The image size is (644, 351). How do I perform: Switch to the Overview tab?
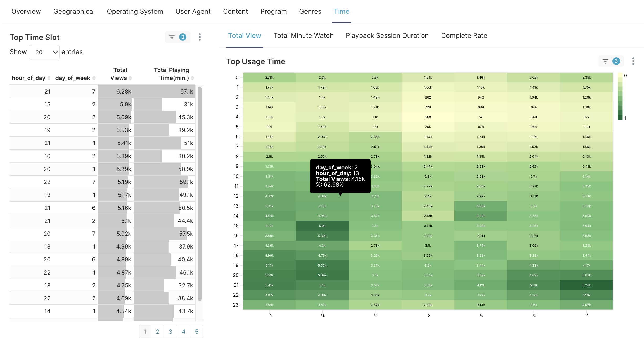pyautogui.click(x=26, y=11)
